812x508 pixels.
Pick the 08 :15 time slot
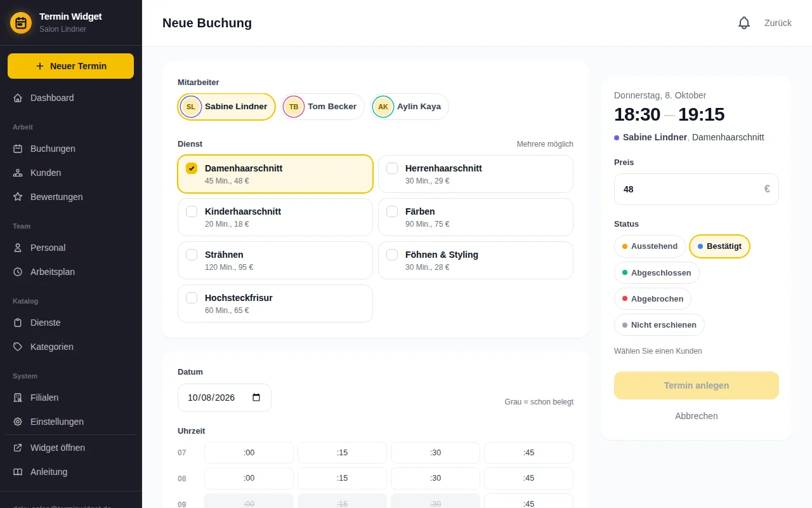[x=342, y=478]
